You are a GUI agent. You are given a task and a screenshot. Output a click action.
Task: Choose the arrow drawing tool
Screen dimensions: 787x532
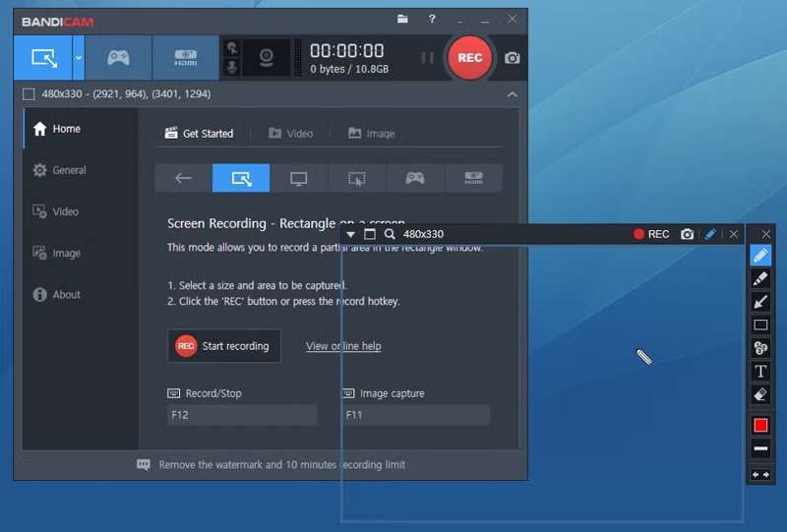click(760, 302)
